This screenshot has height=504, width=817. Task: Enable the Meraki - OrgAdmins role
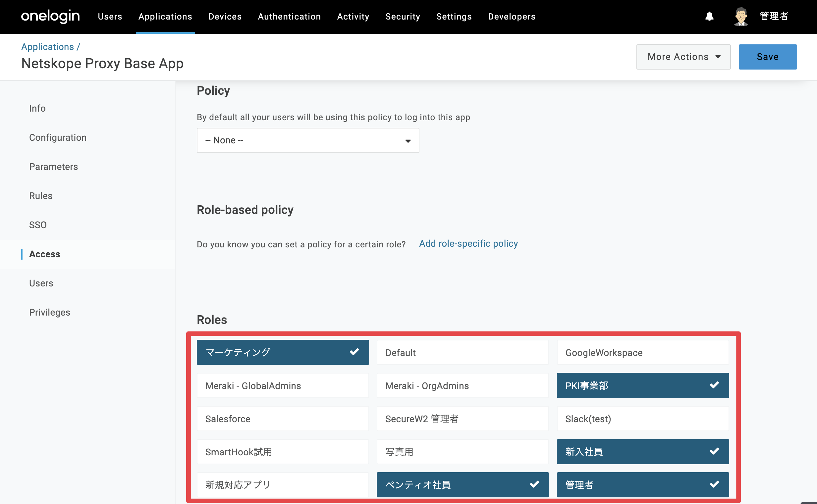tap(463, 385)
